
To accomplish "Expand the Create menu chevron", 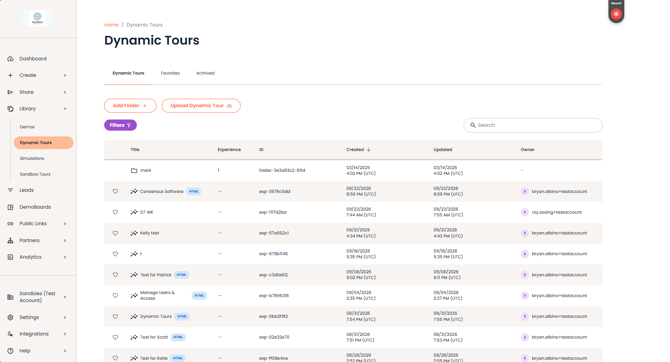I will pos(65,75).
